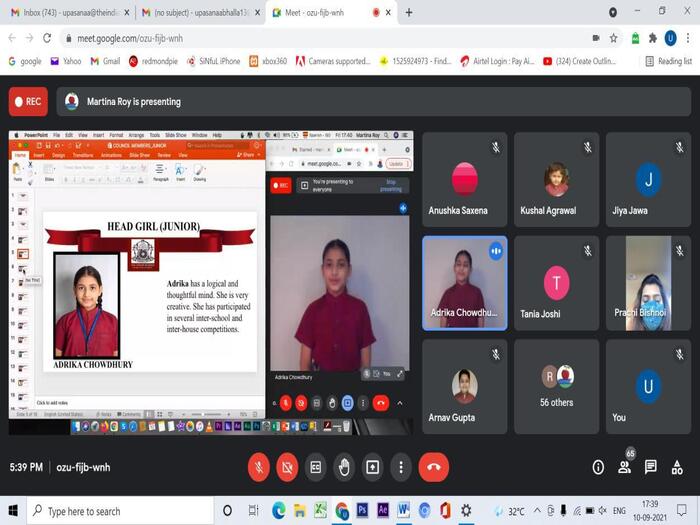Open the Windows Start menu
The height and width of the screenshot is (525, 700).
pos(13,511)
